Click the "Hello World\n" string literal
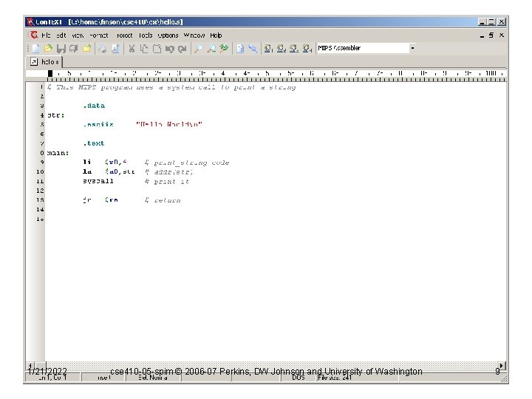Viewport: 532px width, 399px height. coord(169,125)
